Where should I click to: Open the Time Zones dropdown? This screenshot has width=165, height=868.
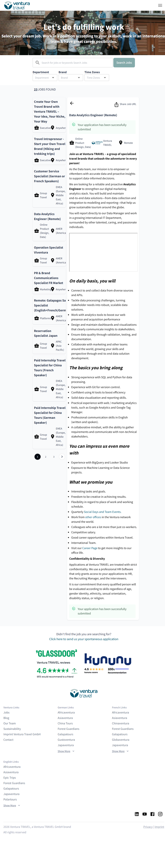96,78
